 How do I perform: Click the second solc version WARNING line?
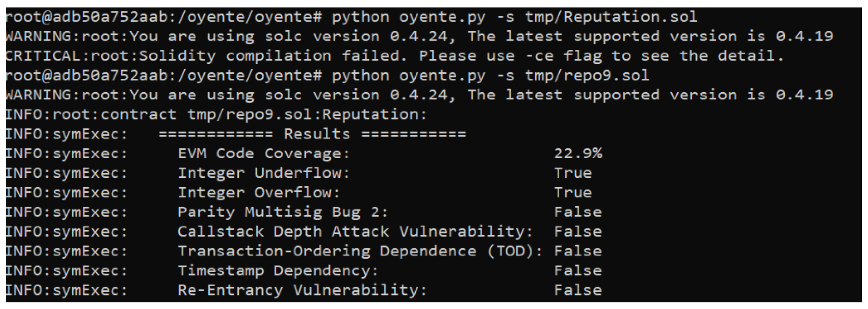coord(419,95)
